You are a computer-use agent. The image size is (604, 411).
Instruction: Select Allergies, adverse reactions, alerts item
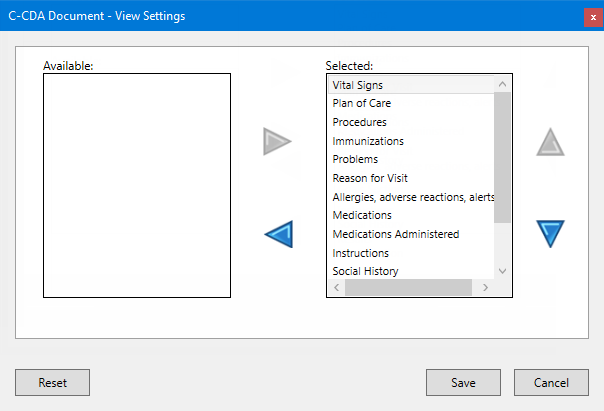pyautogui.click(x=412, y=197)
